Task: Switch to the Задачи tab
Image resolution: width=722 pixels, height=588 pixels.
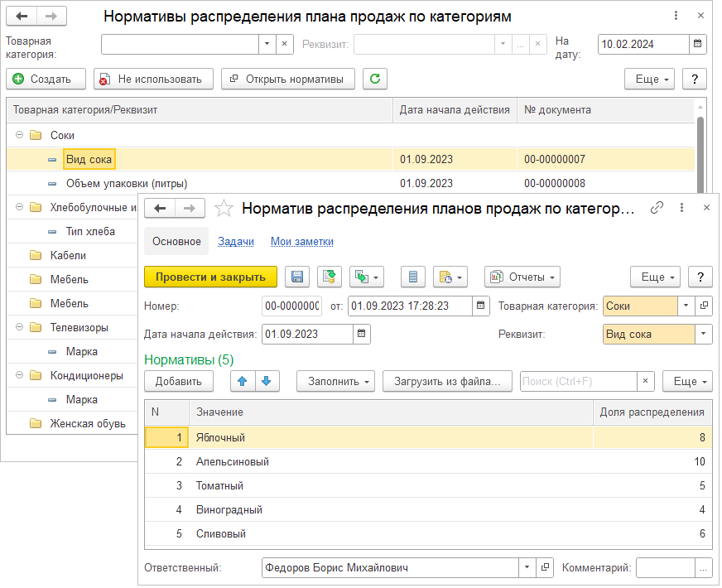Action: [x=235, y=242]
